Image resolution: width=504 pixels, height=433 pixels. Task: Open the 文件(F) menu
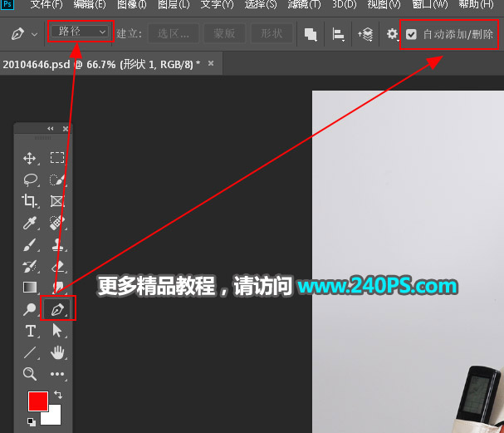point(46,4)
